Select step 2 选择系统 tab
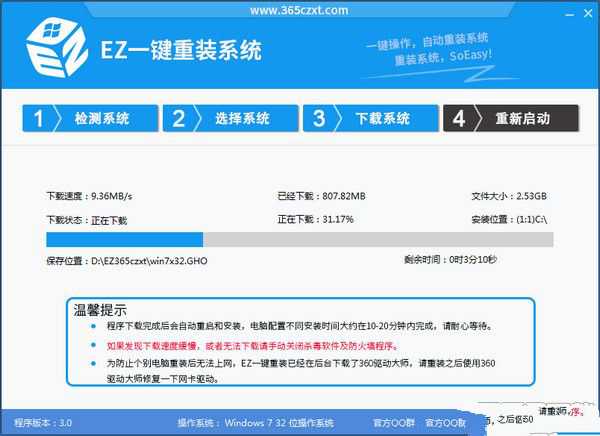 242,119
